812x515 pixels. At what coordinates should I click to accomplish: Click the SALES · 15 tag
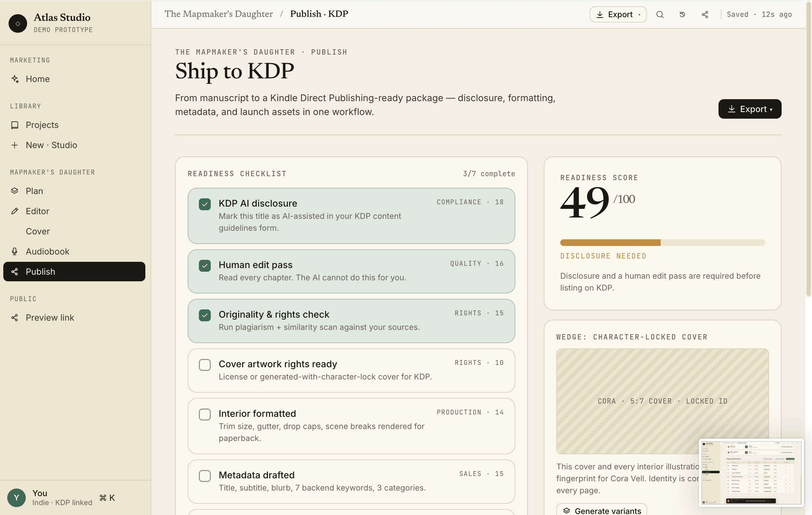point(481,474)
